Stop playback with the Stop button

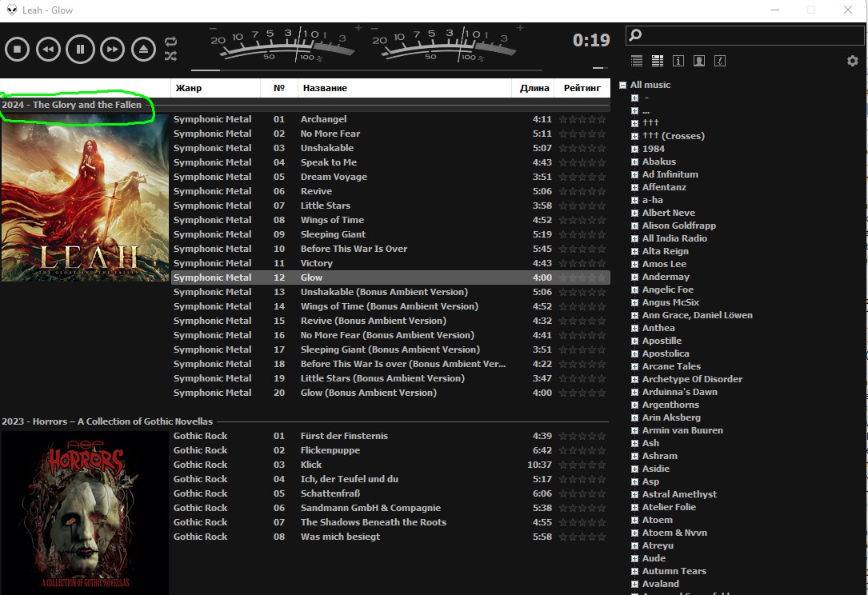click(x=17, y=50)
